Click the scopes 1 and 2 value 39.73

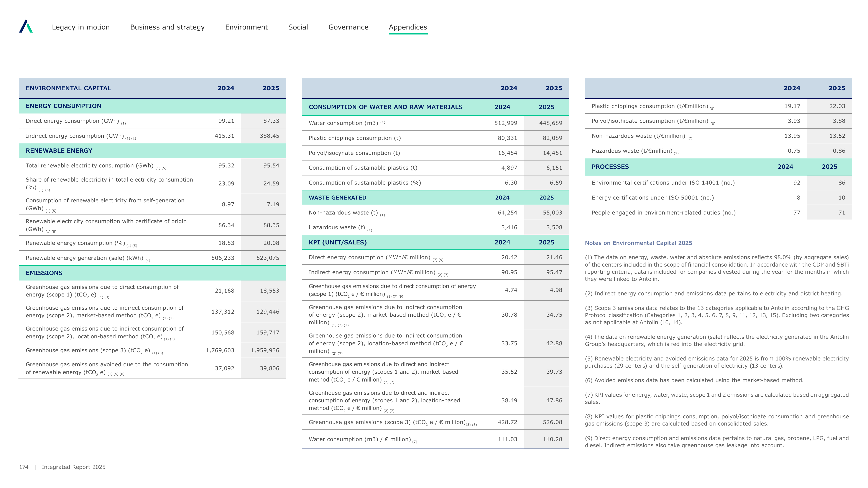pos(554,372)
